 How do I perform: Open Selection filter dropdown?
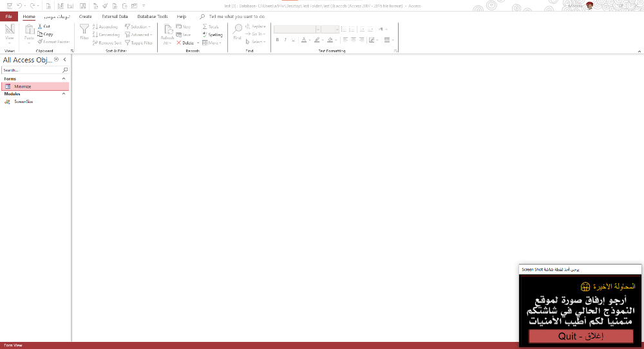[x=138, y=26]
